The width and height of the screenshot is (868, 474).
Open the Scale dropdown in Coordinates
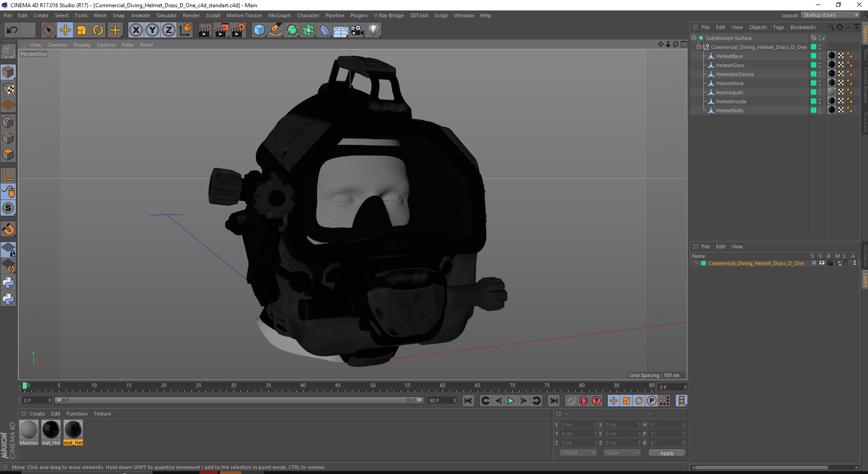(x=622, y=453)
